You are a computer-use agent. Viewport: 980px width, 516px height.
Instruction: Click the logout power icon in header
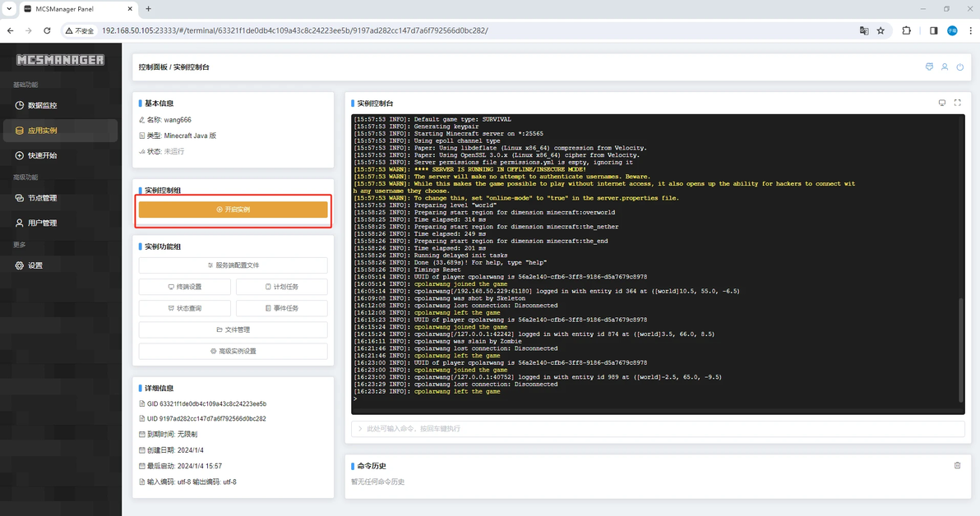(x=960, y=67)
